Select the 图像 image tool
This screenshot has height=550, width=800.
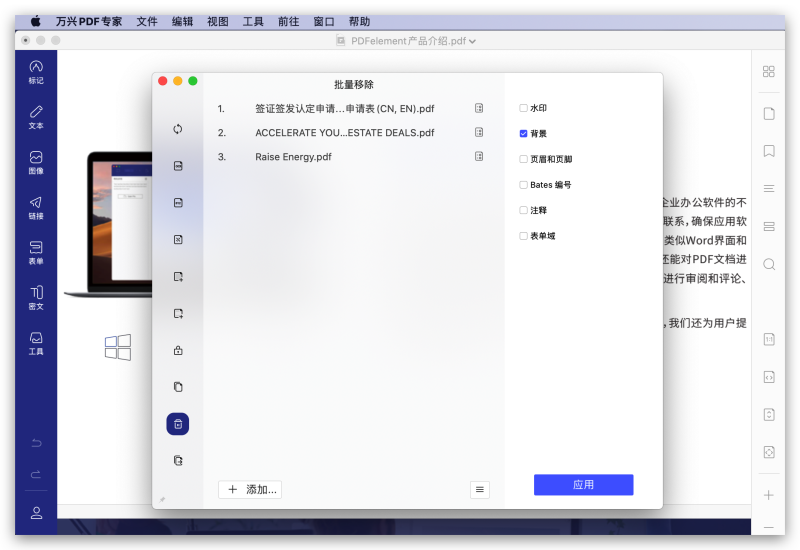pos(36,162)
